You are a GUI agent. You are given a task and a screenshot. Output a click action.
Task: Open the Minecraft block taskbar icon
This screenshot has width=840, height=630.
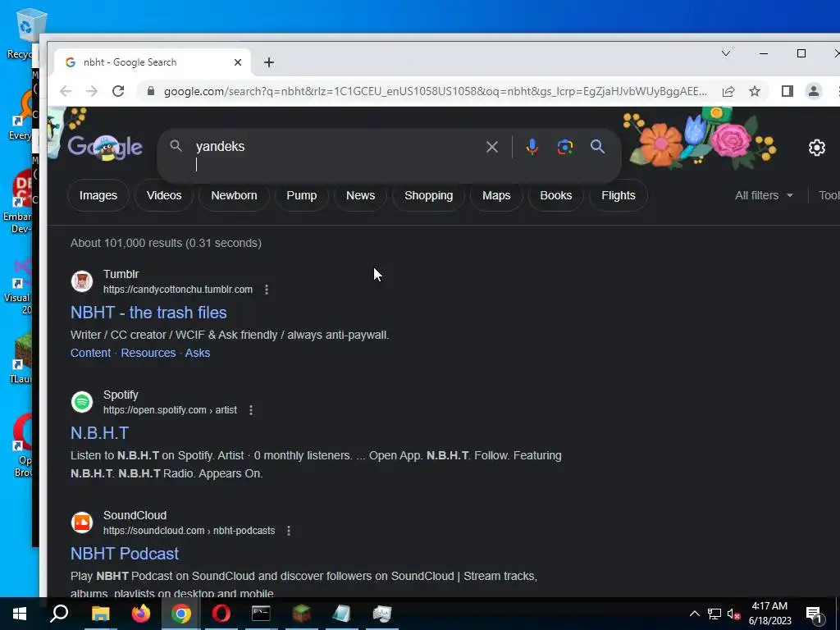(x=302, y=614)
